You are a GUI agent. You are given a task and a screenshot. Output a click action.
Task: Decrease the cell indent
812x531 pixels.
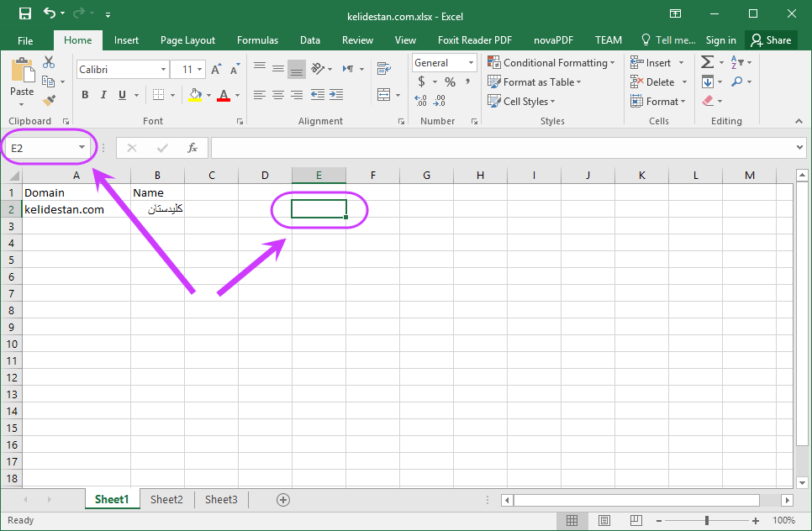[x=318, y=95]
